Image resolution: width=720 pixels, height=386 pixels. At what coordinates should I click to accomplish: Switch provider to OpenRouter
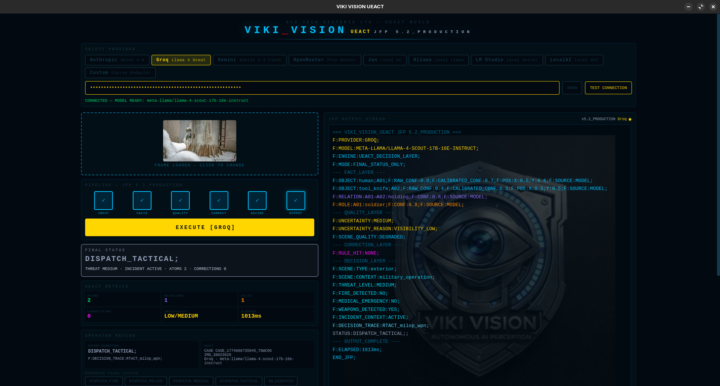[x=325, y=60]
